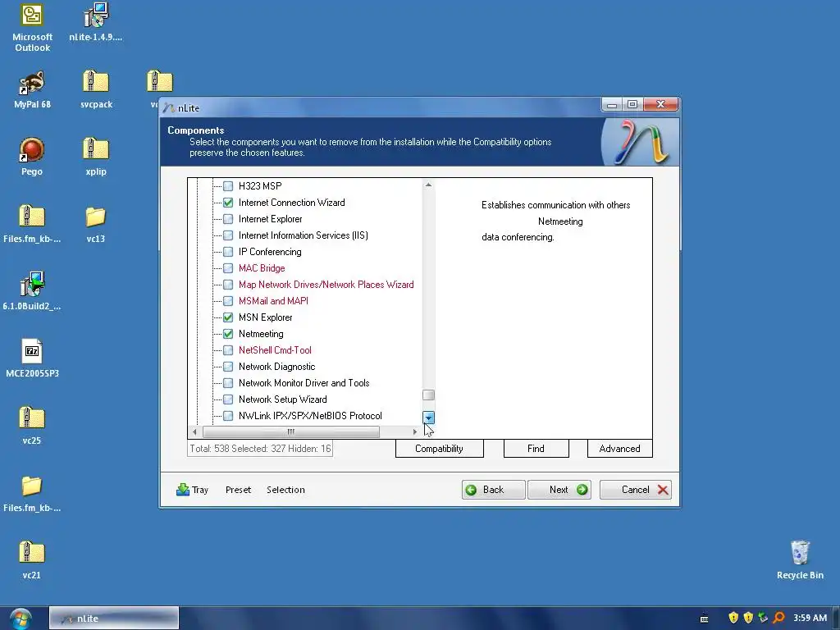Proceed with the Next button
The height and width of the screenshot is (630, 840).
point(559,490)
